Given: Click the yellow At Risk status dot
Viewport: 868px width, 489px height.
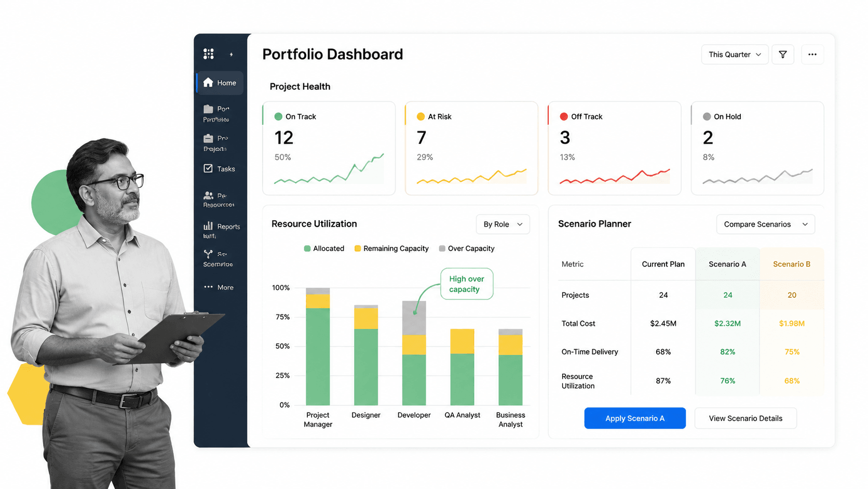Looking at the screenshot, I should (x=421, y=116).
